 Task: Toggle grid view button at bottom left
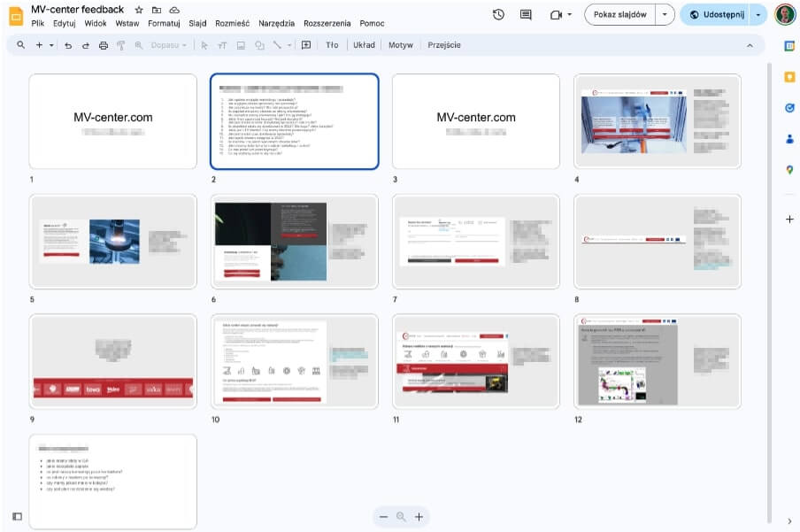(x=17, y=516)
